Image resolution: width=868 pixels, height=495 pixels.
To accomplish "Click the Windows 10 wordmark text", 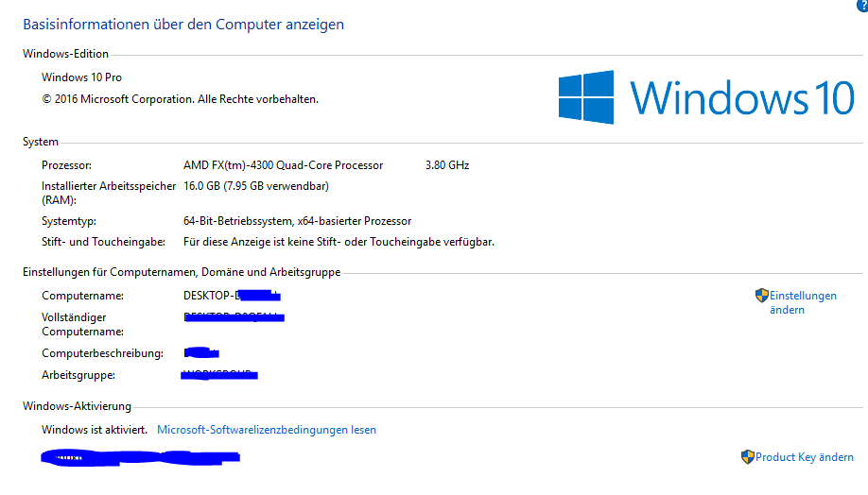I will point(742,98).
